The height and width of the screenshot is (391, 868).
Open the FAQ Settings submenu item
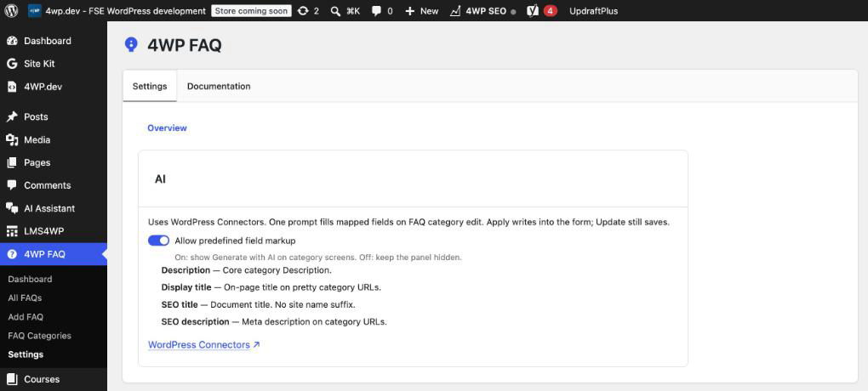click(26, 354)
